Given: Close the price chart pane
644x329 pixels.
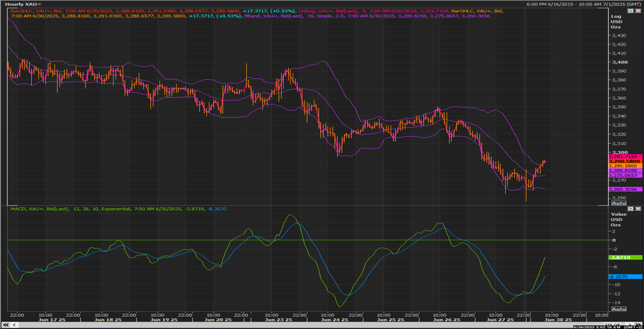Looking at the screenshot, I should 638,10.
